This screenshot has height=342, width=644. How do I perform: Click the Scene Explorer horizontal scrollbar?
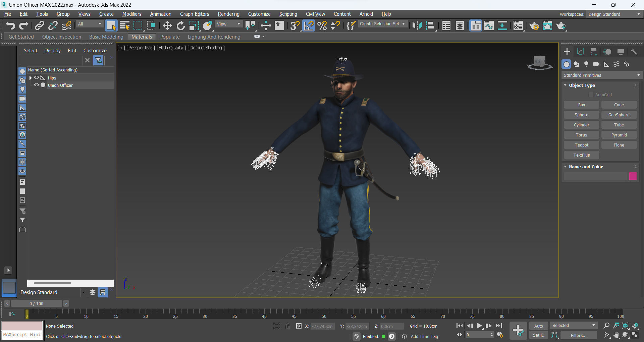pos(52,283)
